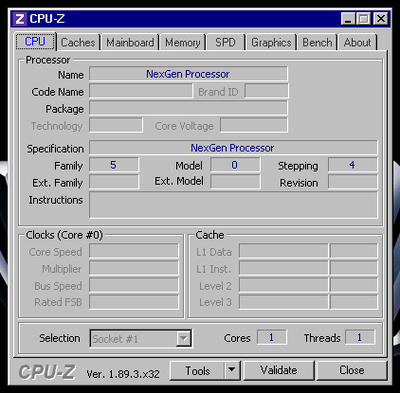Click the Tools button
This screenshot has height=393, width=400.
pos(197,371)
